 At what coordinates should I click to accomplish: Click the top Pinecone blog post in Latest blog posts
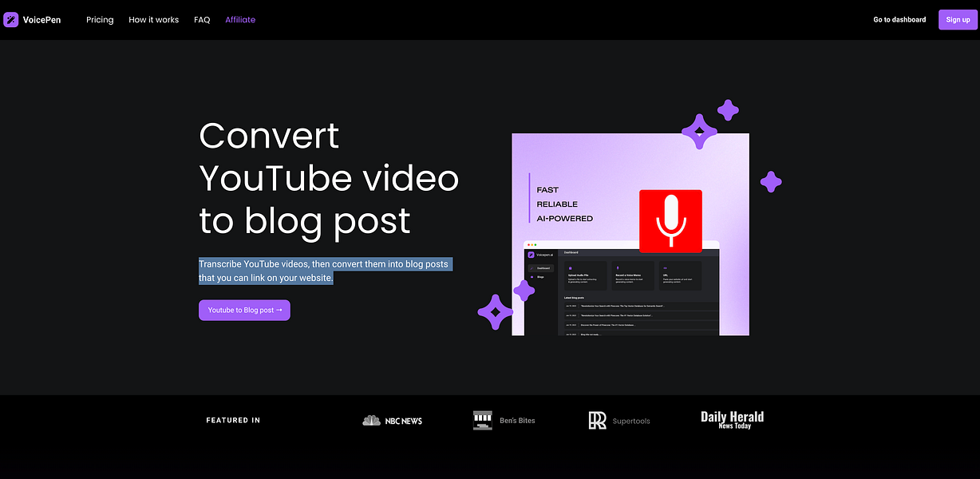coord(622,306)
